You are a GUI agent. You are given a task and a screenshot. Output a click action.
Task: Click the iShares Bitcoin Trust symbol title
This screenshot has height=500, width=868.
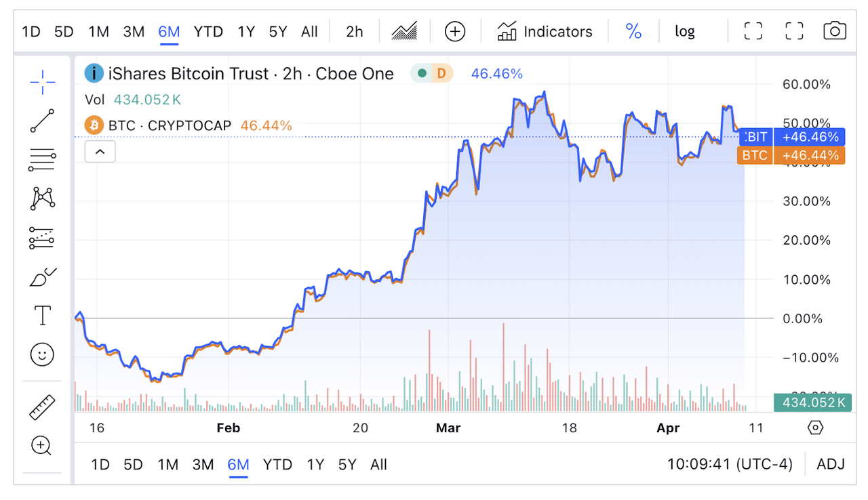[x=251, y=74]
